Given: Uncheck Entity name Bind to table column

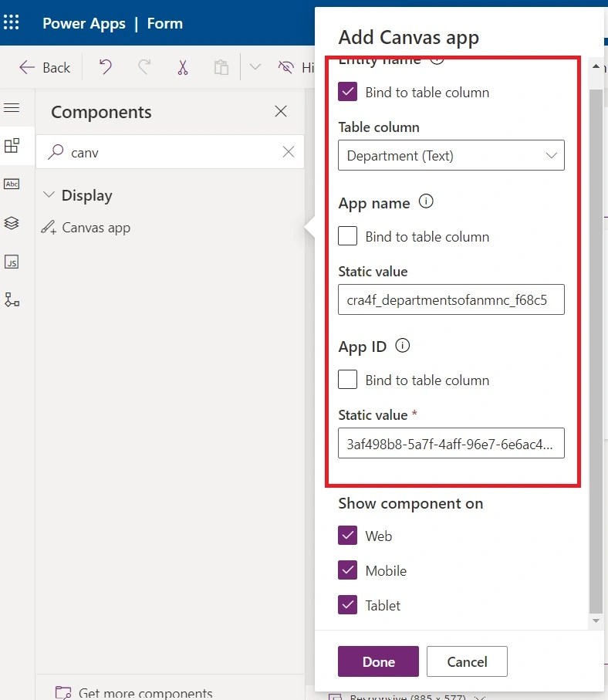Looking at the screenshot, I should (348, 93).
